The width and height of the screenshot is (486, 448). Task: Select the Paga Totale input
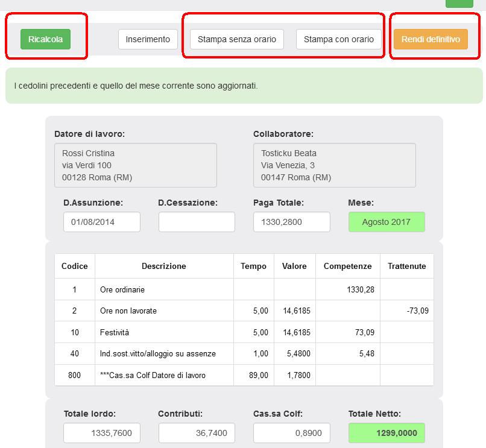pyautogui.click(x=291, y=222)
